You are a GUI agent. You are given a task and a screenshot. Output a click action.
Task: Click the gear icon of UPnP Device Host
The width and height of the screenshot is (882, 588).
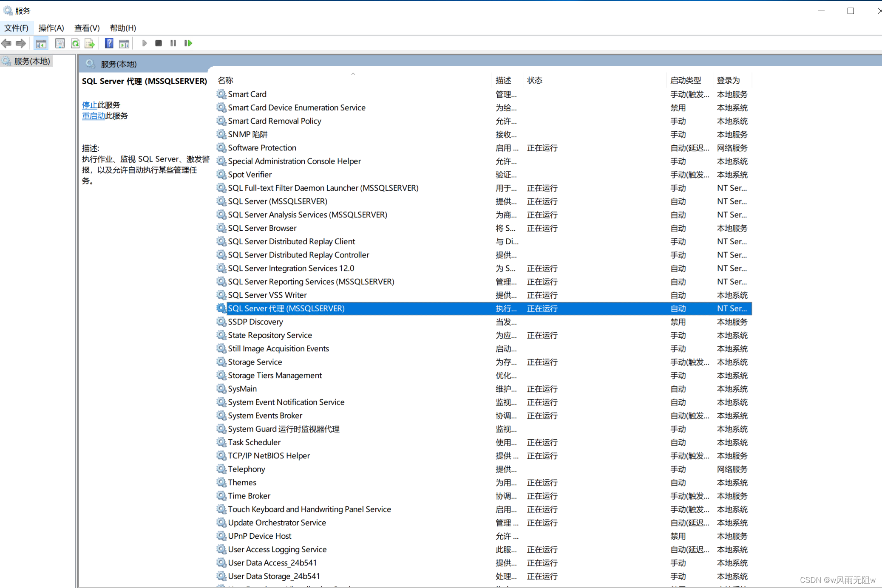click(221, 536)
